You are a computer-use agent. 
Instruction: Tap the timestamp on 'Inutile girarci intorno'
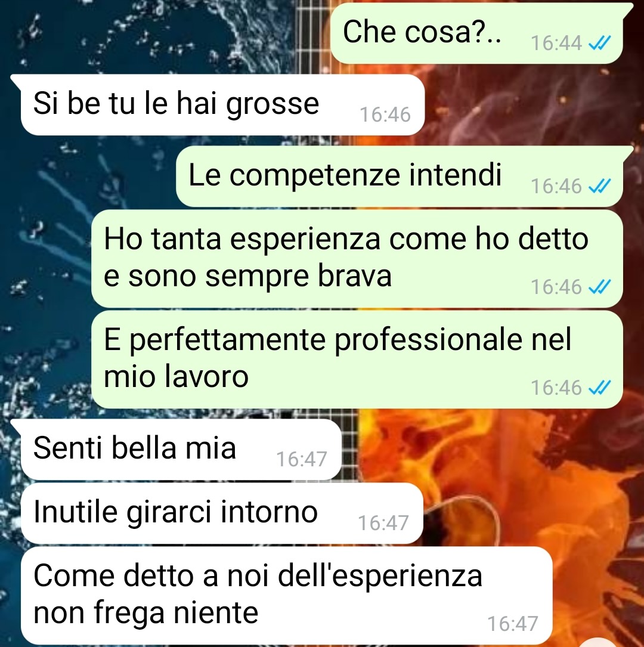383,523
